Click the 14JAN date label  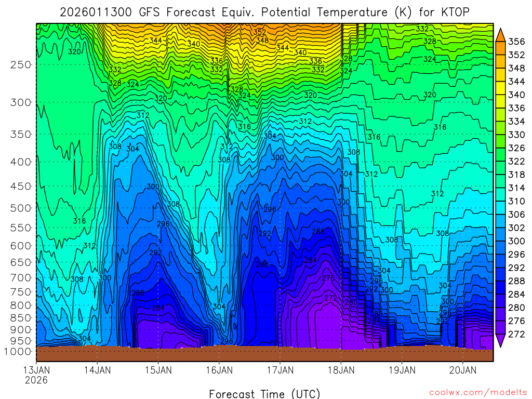(x=97, y=370)
